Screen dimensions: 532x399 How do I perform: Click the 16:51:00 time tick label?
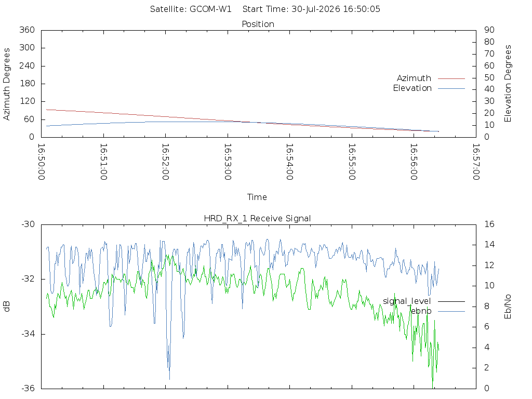tap(103, 162)
